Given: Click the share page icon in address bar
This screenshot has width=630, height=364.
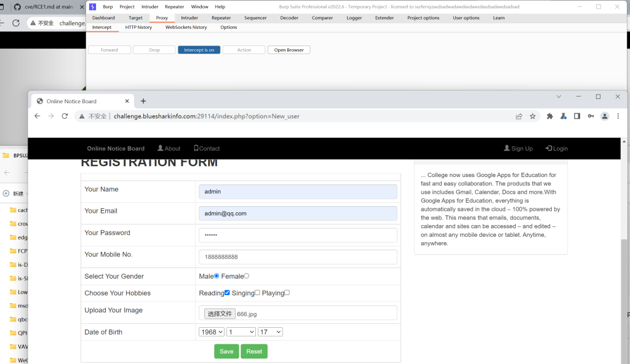Looking at the screenshot, I should point(519,116).
